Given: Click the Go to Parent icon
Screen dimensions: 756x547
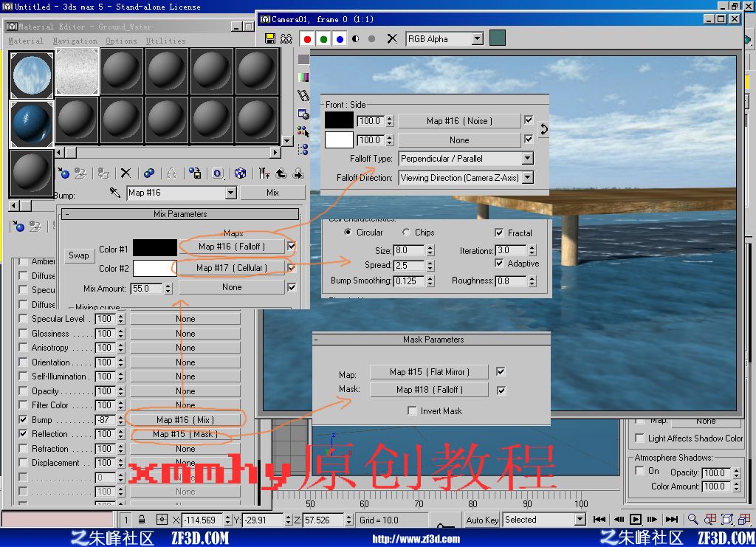Looking at the screenshot, I should tap(281, 173).
